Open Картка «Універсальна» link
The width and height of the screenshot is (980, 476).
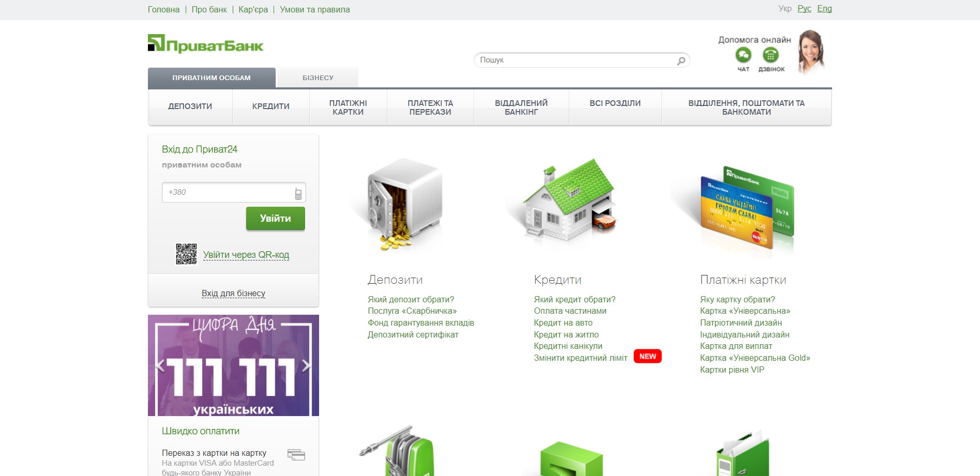point(745,311)
